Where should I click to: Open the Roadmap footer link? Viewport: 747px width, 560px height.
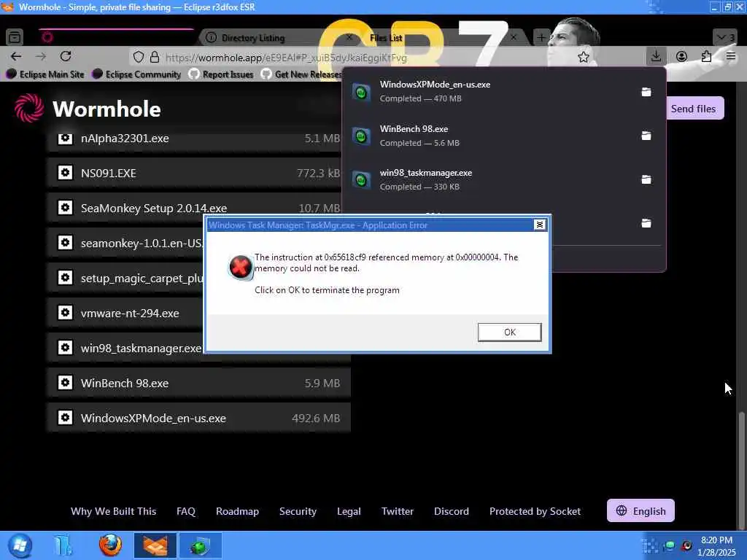click(237, 511)
